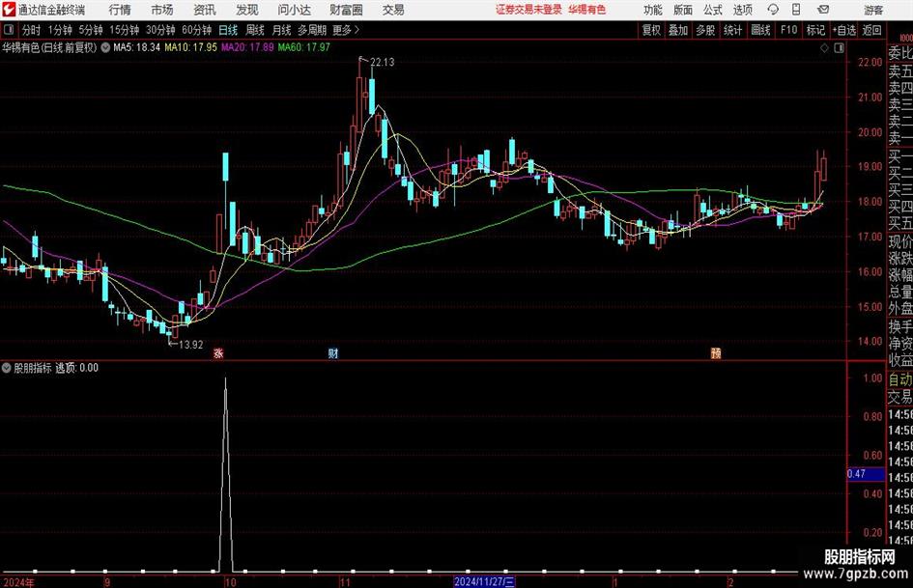913x588 pixels.
Task: Open the 行情 menu
Action: 120,10
